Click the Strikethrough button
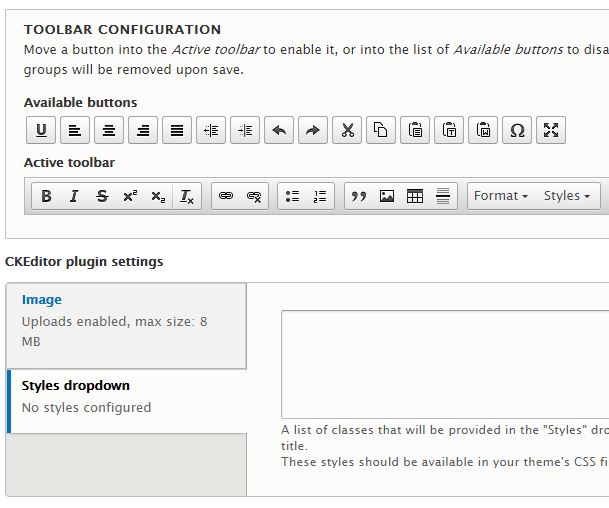Screen dimensions: 609x508 tap(102, 196)
